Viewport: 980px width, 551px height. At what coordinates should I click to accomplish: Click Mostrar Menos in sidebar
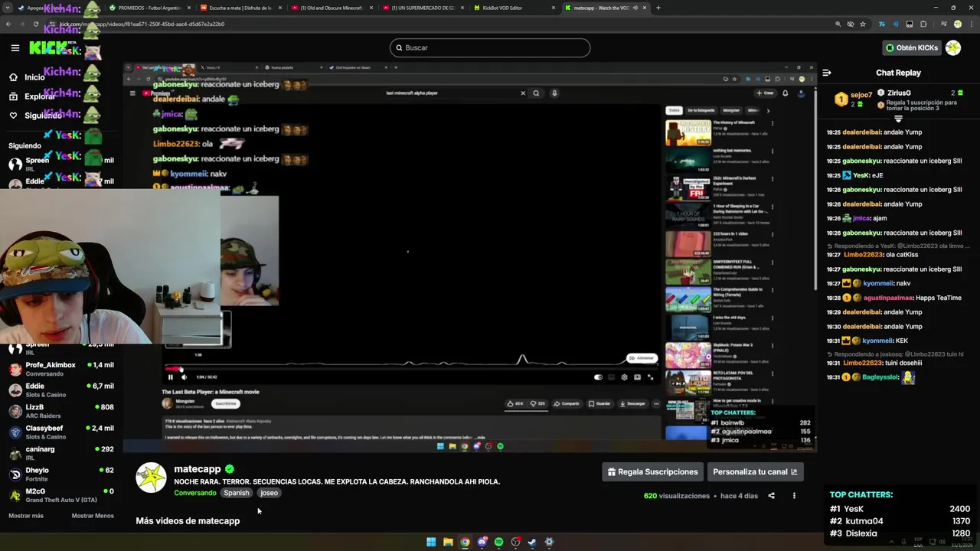coord(93,516)
